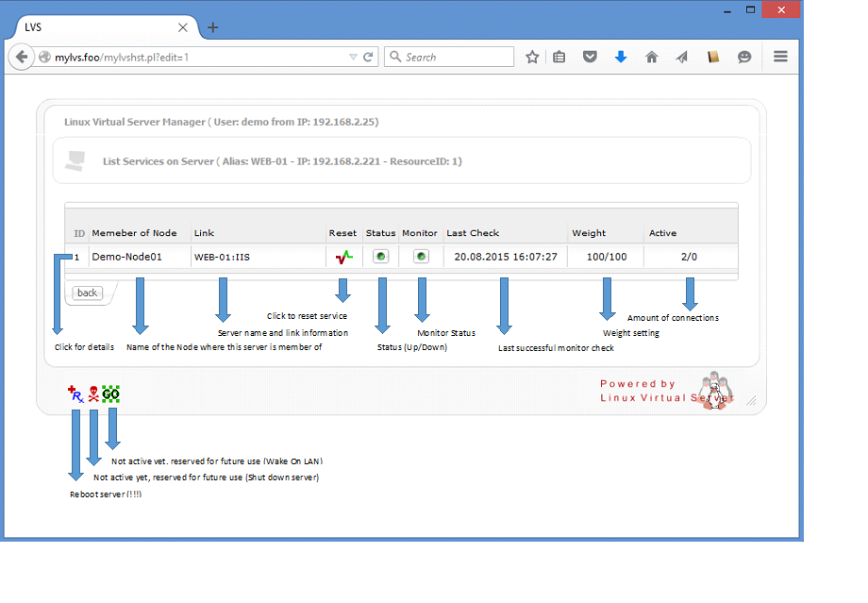
Task: Open a new tab with plus button
Action: click(212, 27)
